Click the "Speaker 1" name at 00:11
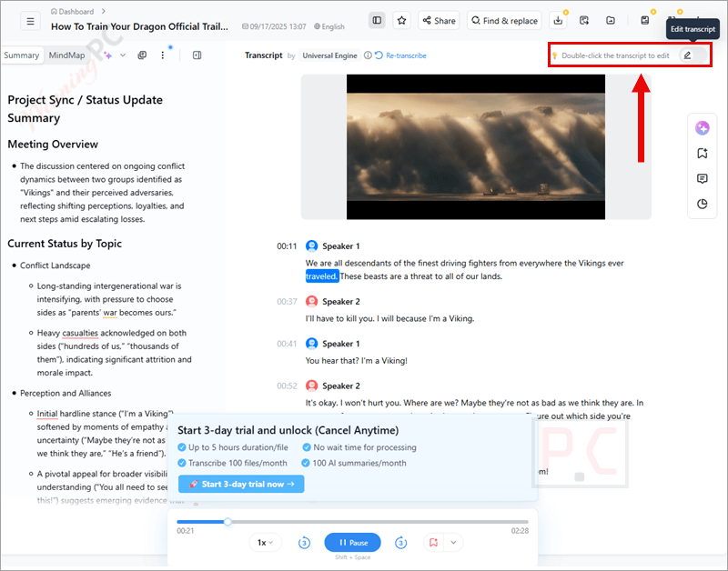The height and width of the screenshot is (571, 728). point(340,246)
